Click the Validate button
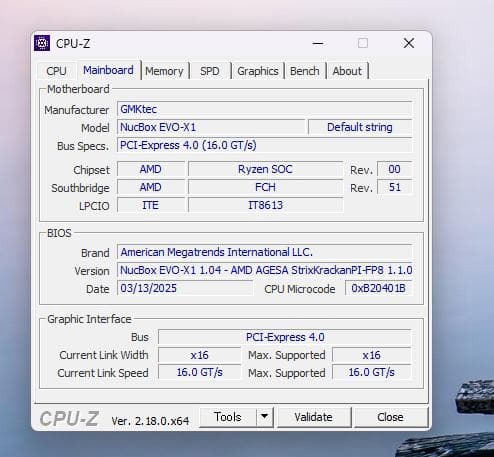Screen dimensions: 494x457 pos(313,417)
